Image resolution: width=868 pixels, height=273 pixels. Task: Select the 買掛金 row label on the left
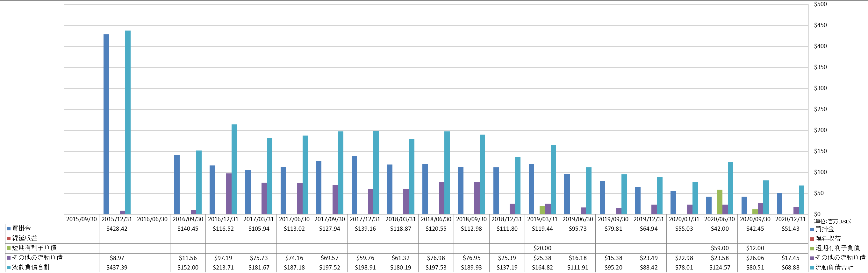click(22, 228)
